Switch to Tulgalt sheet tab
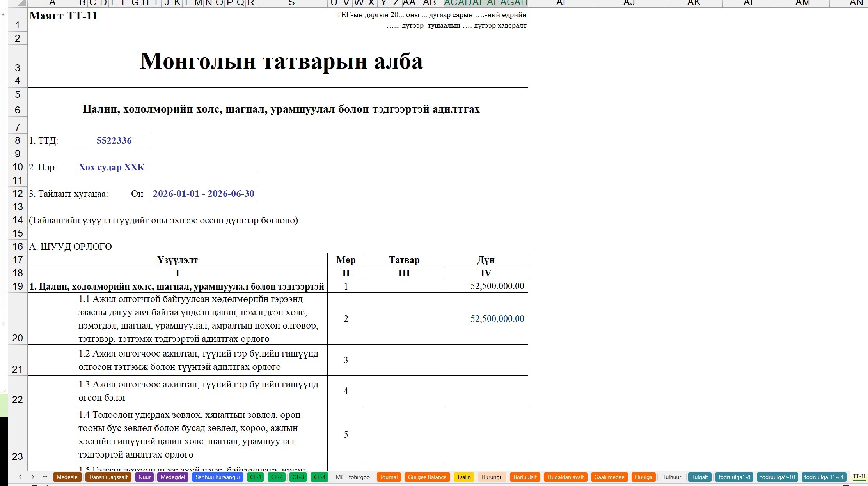The height and width of the screenshot is (486, 868). (x=700, y=477)
